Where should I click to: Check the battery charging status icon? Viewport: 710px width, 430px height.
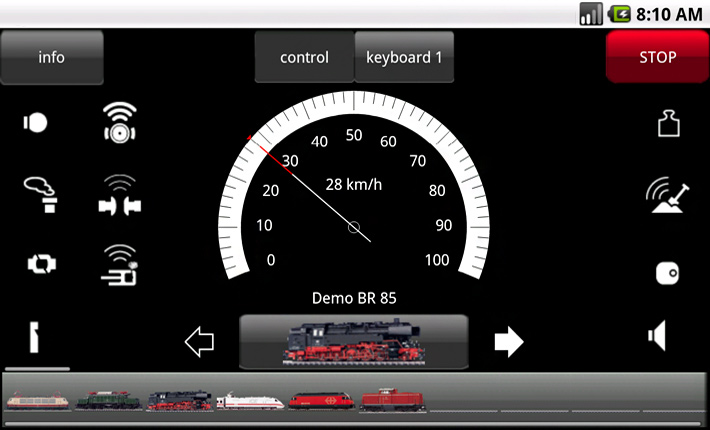point(619,14)
